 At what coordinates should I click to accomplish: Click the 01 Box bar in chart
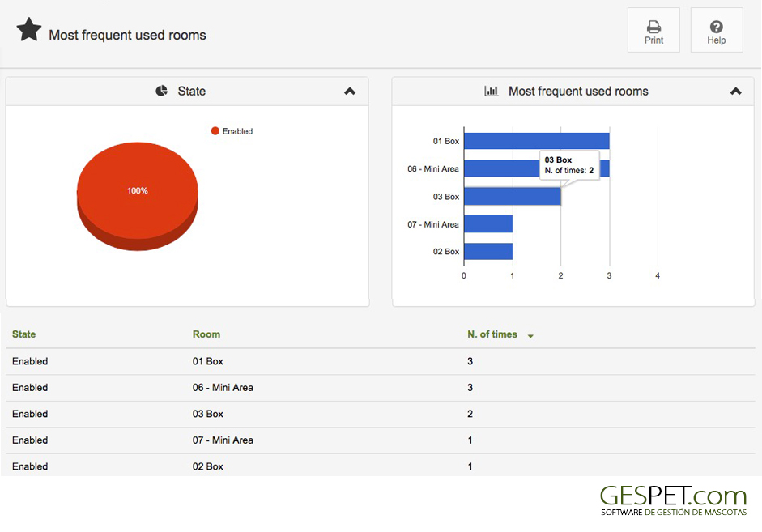pyautogui.click(x=537, y=141)
